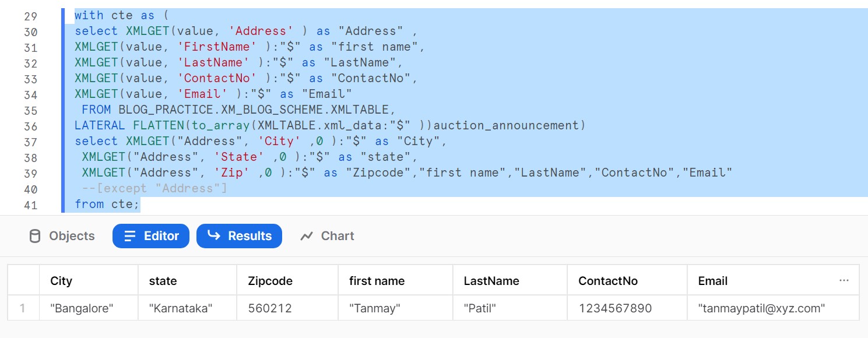Click the Editor lines icon
This screenshot has width=868, height=338.
coord(131,236)
